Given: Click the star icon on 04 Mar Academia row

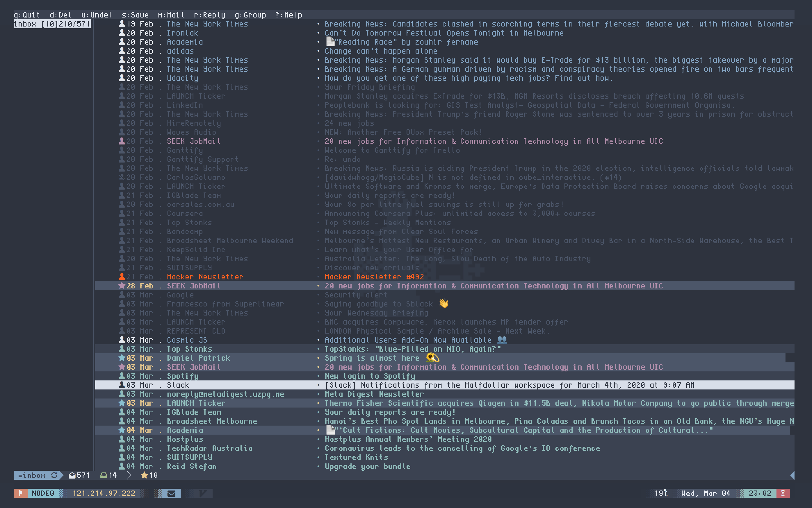Looking at the screenshot, I should click(122, 430).
